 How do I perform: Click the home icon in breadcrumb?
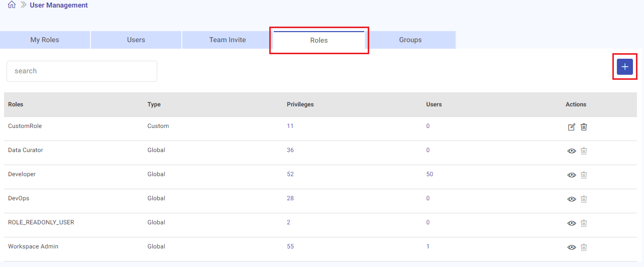tap(12, 5)
